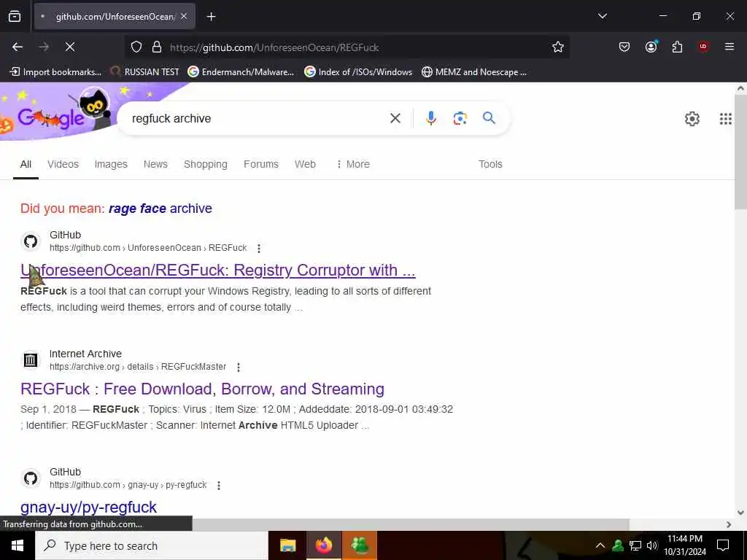Open the green people taskbar app

click(x=360, y=545)
